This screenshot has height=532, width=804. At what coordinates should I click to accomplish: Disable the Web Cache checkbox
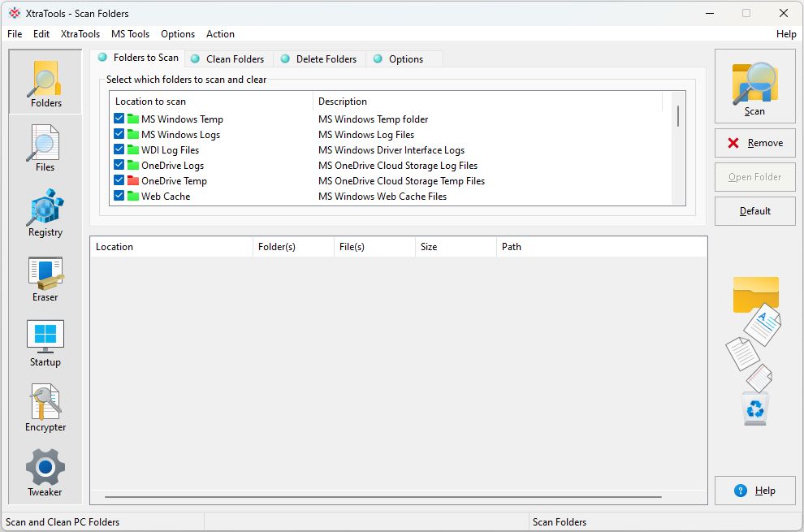(x=119, y=197)
